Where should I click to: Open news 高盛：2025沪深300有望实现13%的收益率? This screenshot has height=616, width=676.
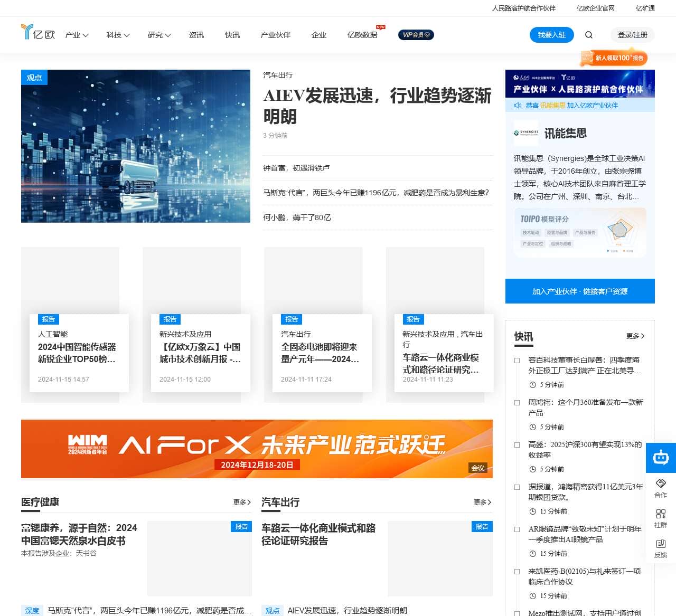[x=585, y=450]
